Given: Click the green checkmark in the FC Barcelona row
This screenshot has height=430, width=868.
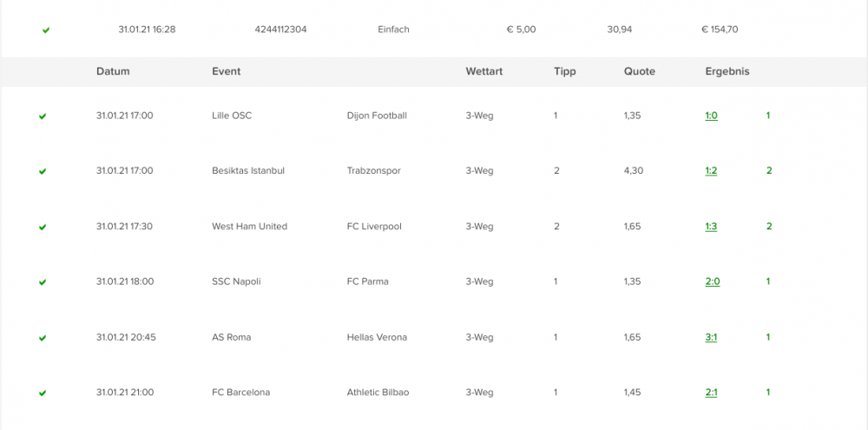Looking at the screenshot, I should point(43,393).
